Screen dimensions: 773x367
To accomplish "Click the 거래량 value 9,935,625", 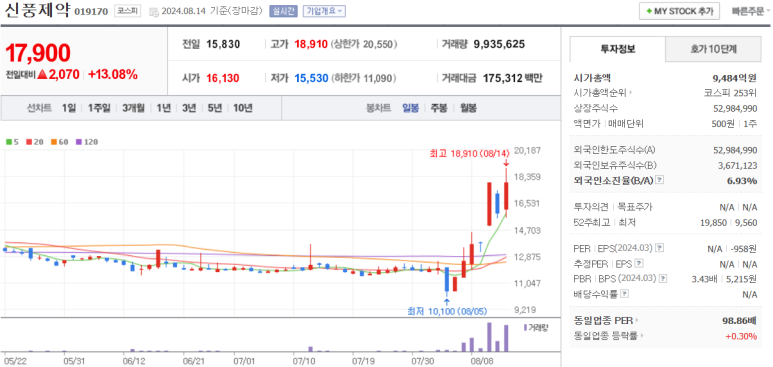I will point(499,44).
